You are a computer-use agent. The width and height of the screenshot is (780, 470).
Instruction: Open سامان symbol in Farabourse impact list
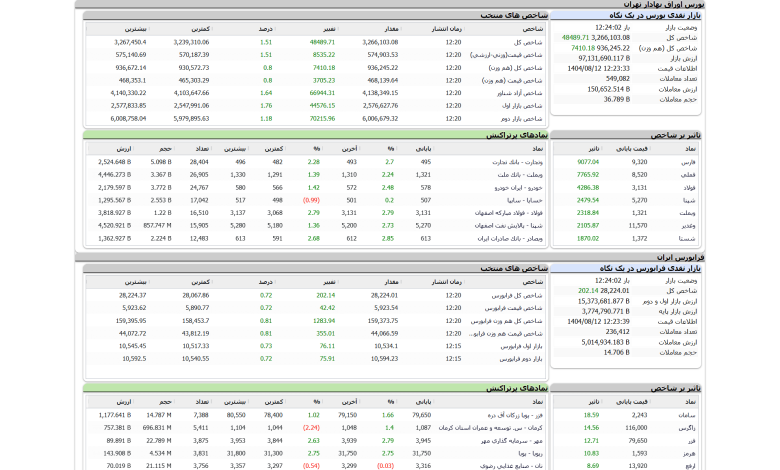tap(688, 414)
